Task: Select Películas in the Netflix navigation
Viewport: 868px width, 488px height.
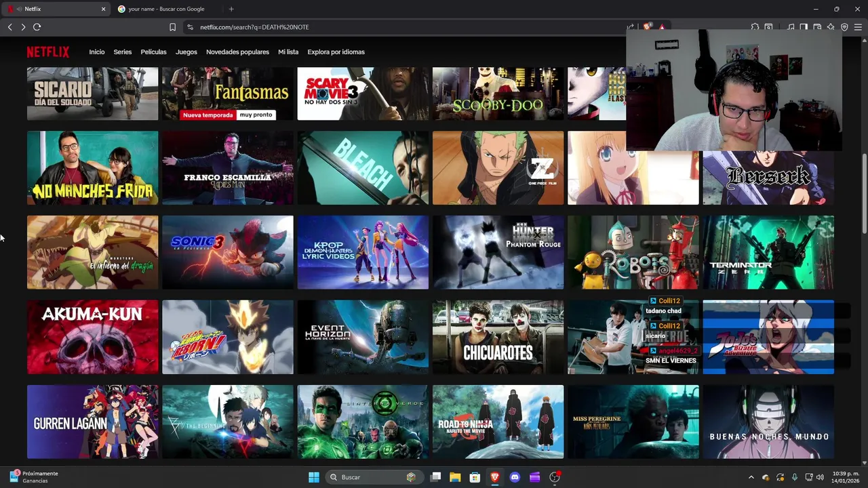Action: click(153, 52)
